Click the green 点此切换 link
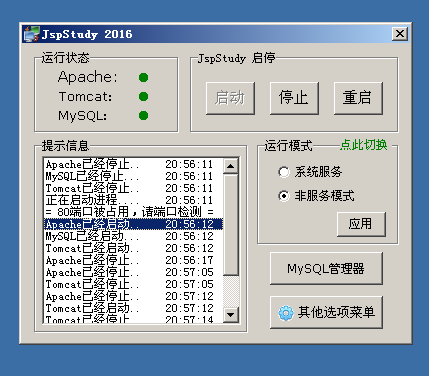The height and width of the screenshot is (376, 429). (x=364, y=145)
